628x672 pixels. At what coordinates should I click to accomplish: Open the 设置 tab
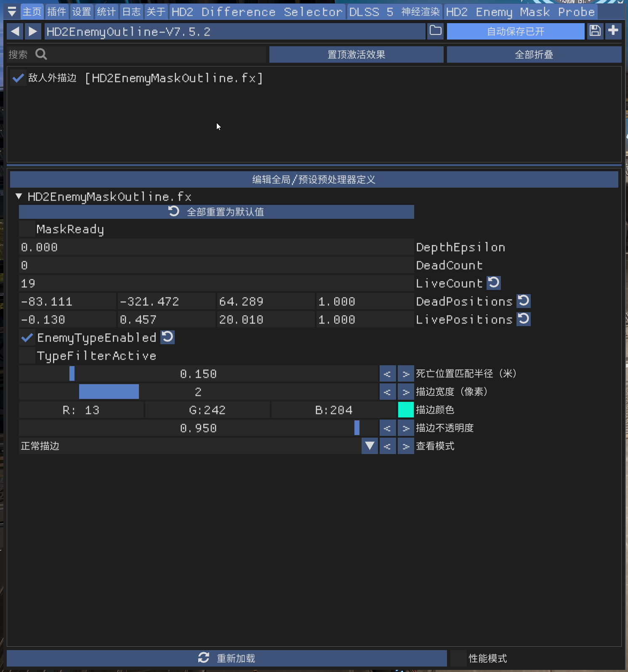[x=82, y=12]
